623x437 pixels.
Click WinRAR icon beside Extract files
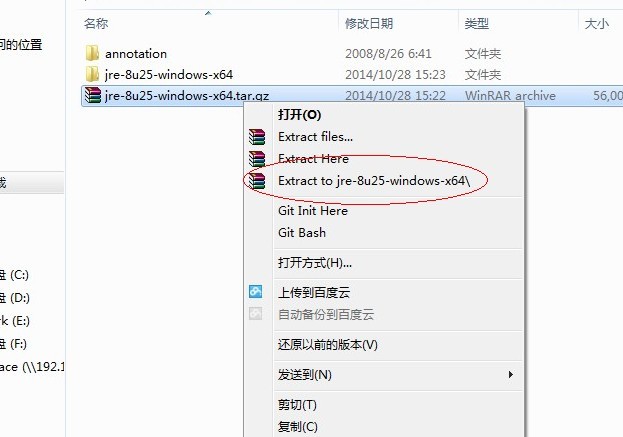pyautogui.click(x=257, y=137)
